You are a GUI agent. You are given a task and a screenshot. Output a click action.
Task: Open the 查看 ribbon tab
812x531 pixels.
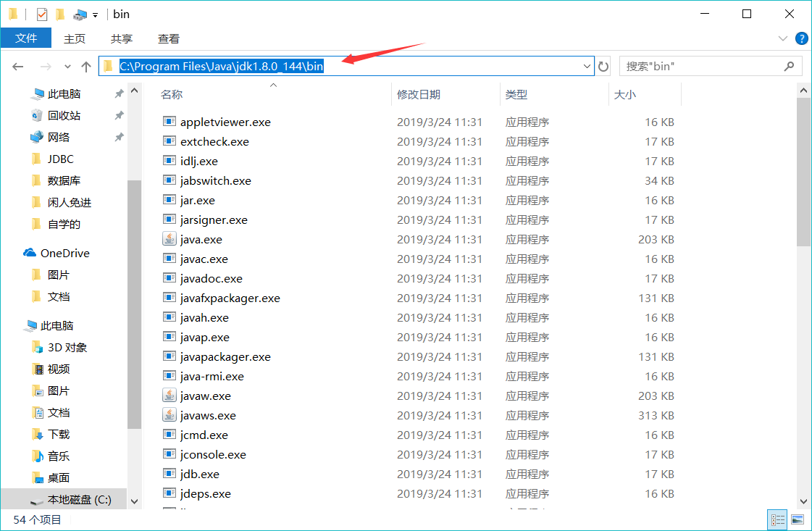point(168,39)
